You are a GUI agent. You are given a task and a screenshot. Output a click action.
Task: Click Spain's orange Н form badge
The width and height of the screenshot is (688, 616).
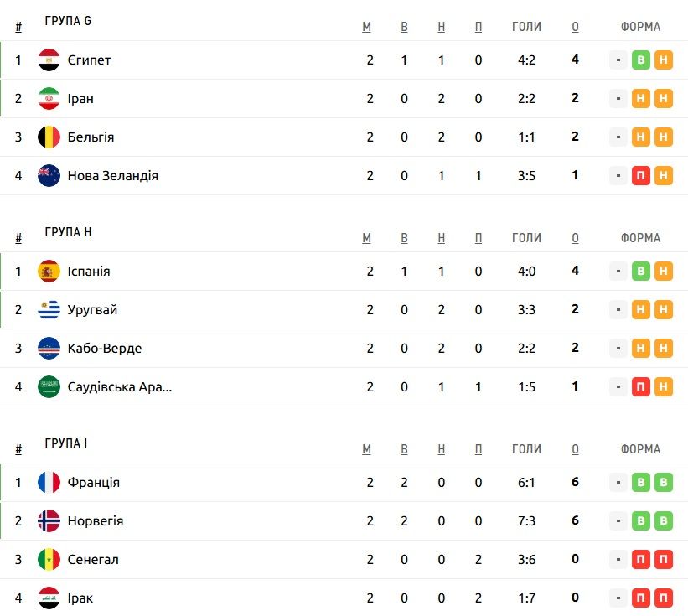click(664, 272)
